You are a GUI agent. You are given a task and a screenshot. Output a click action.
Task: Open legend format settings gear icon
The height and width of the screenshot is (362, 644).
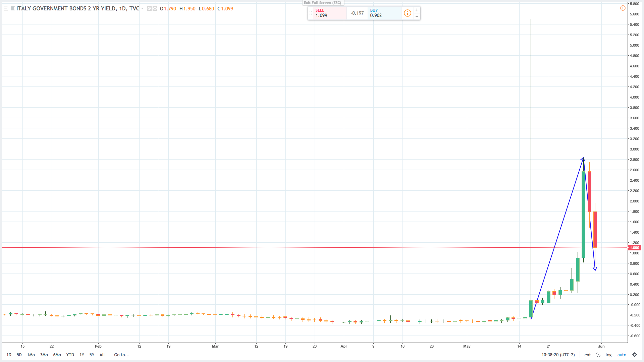(155, 8)
